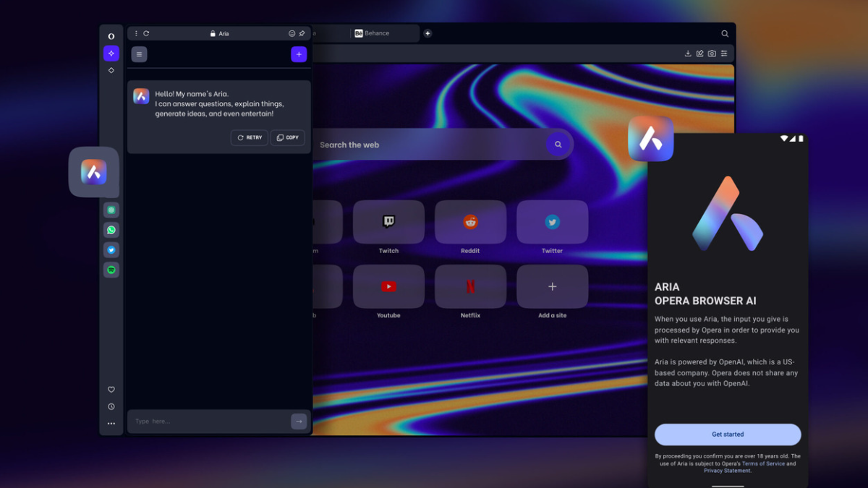Image resolution: width=868 pixels, height=488 pixels.
Task: Copy Aria's greeting with the COPY button
Action: point(287,137)
